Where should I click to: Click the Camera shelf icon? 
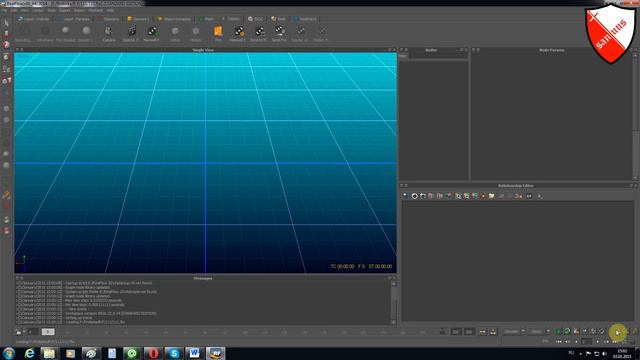pyautogui.click(x=109, y=31)
